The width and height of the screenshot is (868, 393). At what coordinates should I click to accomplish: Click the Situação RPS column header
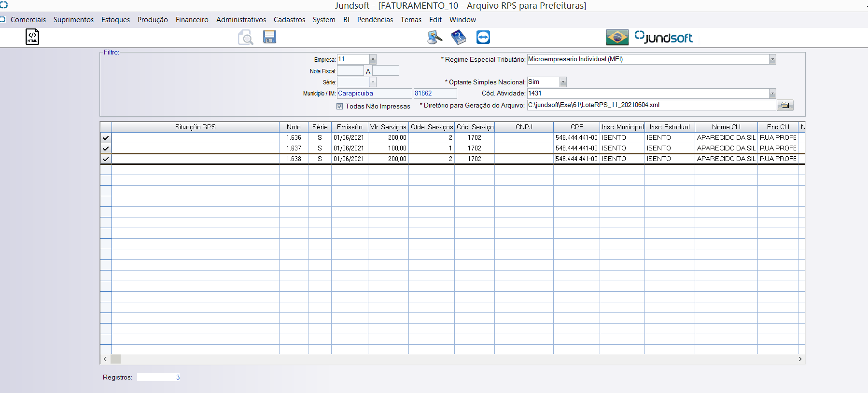196,127
